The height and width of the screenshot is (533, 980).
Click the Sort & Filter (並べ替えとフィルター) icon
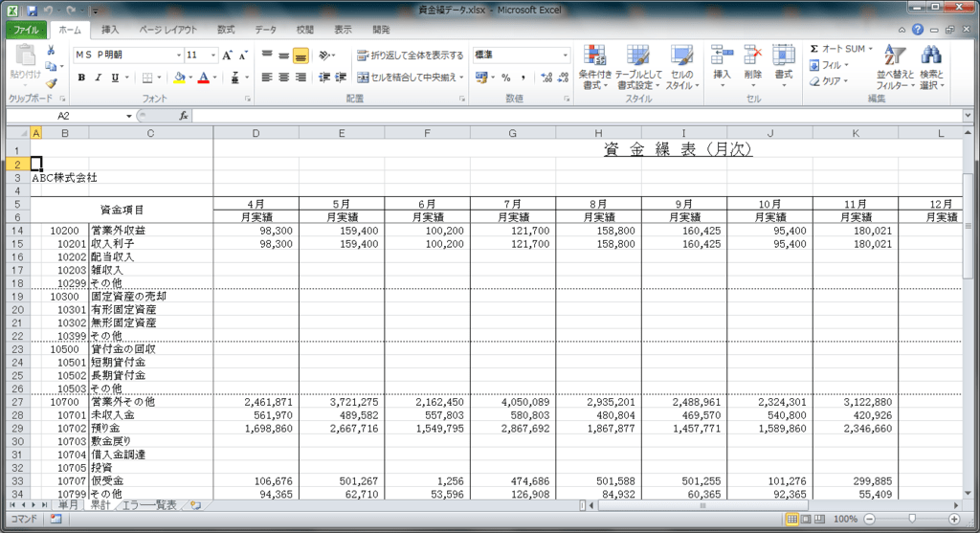pos(894,66)
